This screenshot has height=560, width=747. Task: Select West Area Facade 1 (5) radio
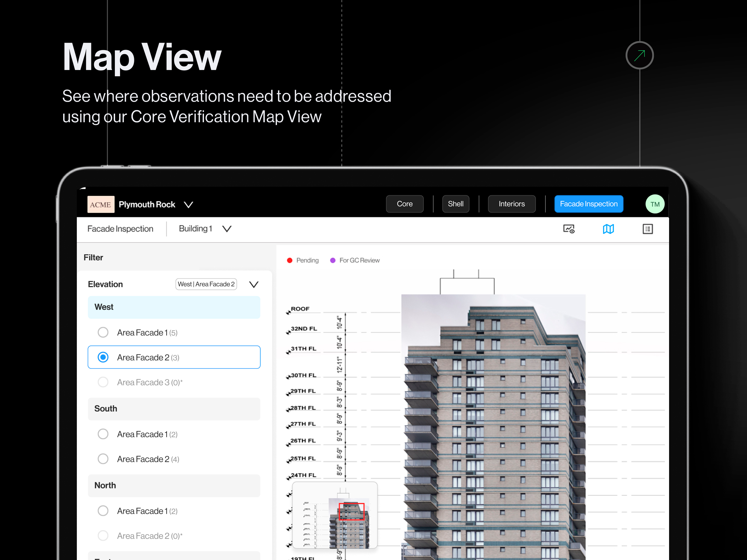103,332
